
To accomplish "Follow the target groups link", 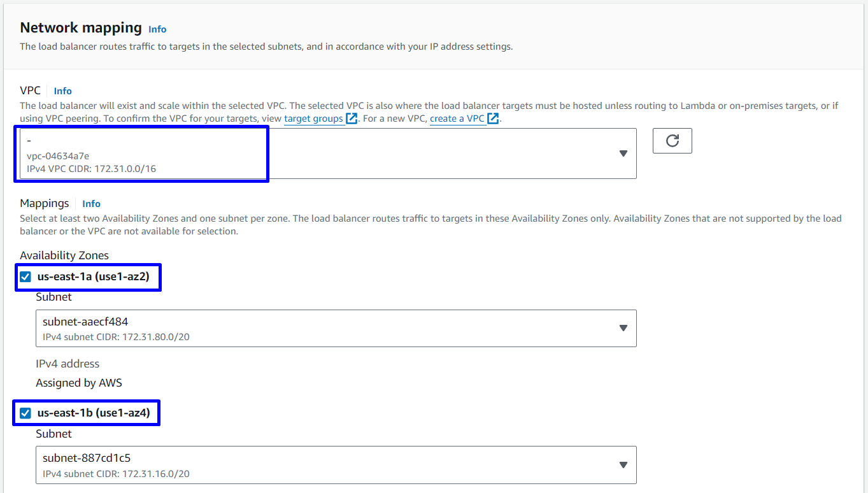I will coord(313,119).
